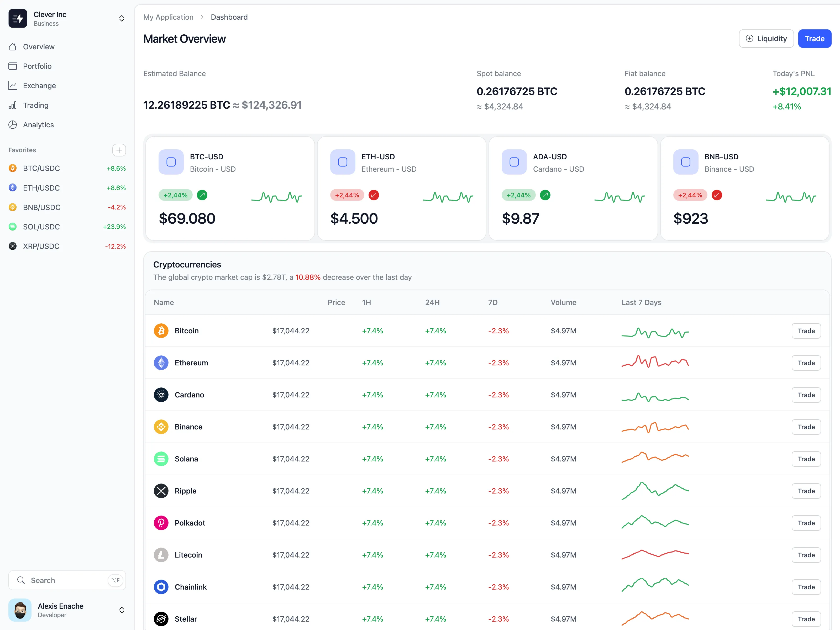Click red down-arrow badge on ETH-USD card
The image size is (840, 630).
tap(374, 195)
